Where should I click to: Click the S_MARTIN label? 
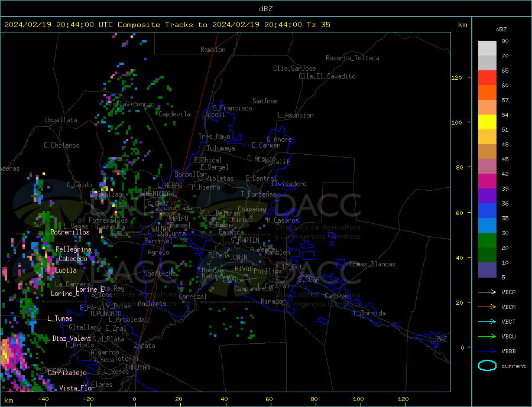245,240
